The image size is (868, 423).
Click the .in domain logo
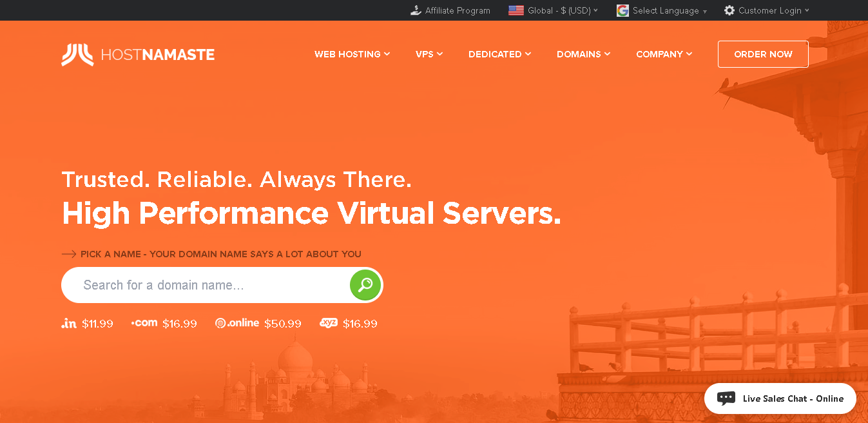pyautogui.click(x=69, y=323)
